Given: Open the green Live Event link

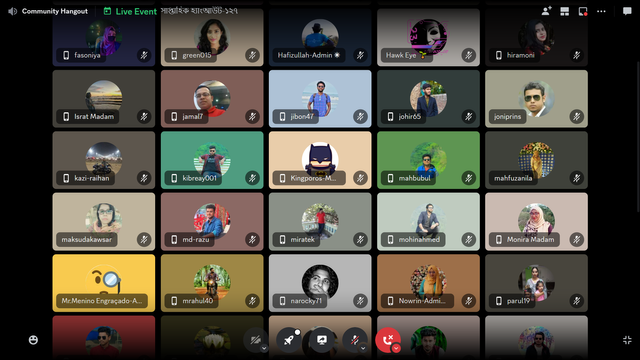Looking at the screenshot, I should [x=136, y=11].
